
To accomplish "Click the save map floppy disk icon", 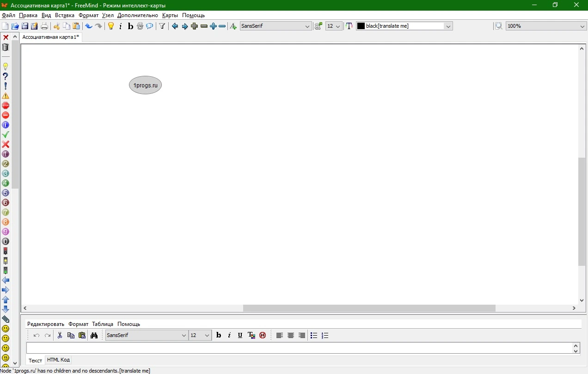I will [25, 26].
